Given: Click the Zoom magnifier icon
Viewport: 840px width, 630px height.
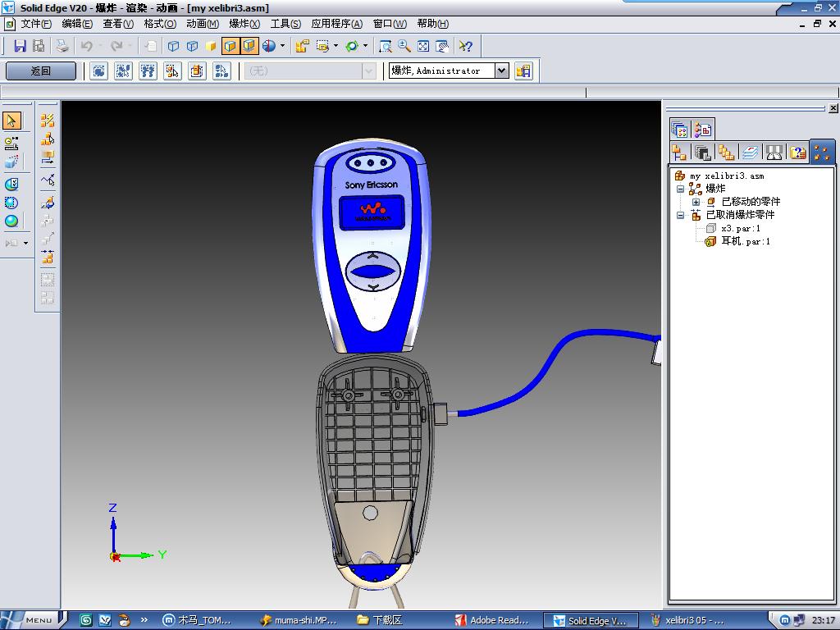Looking at the screenshot, I should click(404, 46).
